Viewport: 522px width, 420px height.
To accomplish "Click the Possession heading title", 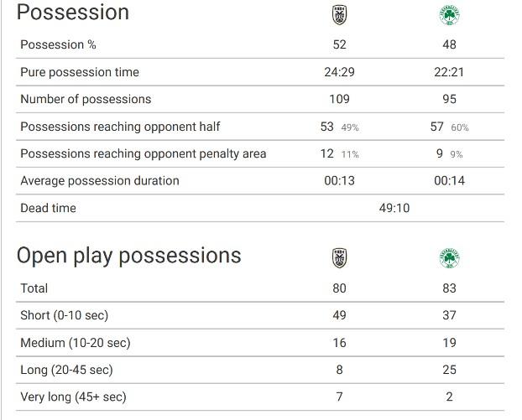I will [72, 13].
